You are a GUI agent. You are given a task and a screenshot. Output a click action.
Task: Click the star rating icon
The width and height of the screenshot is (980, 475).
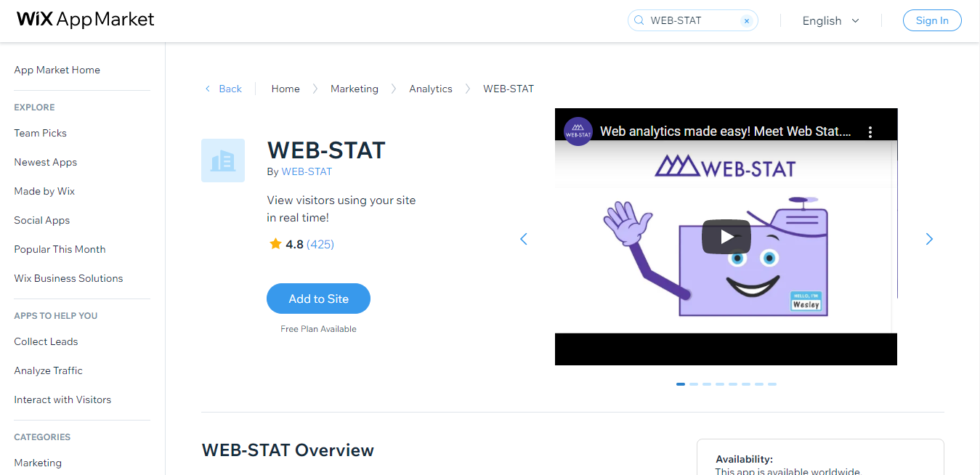tap(275, 244)
